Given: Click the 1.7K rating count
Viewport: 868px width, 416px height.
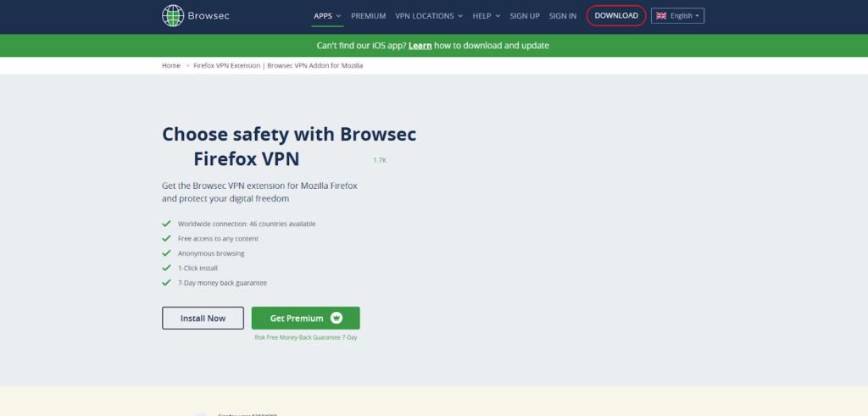Looking at the screenshot, I should point(379,159).
